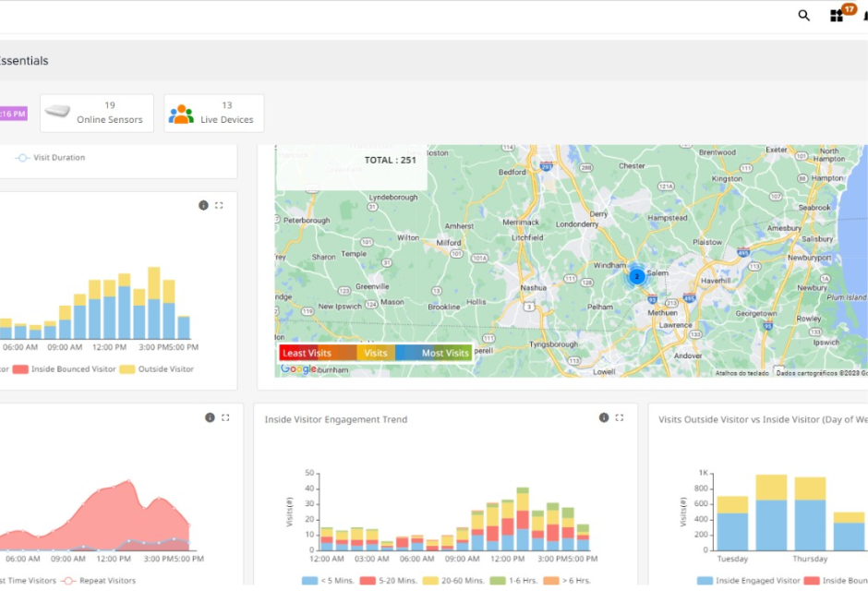Open info icon on the visitor bar chart
The width and height of the screenshot is (868, 603).
tap(203, 205)
